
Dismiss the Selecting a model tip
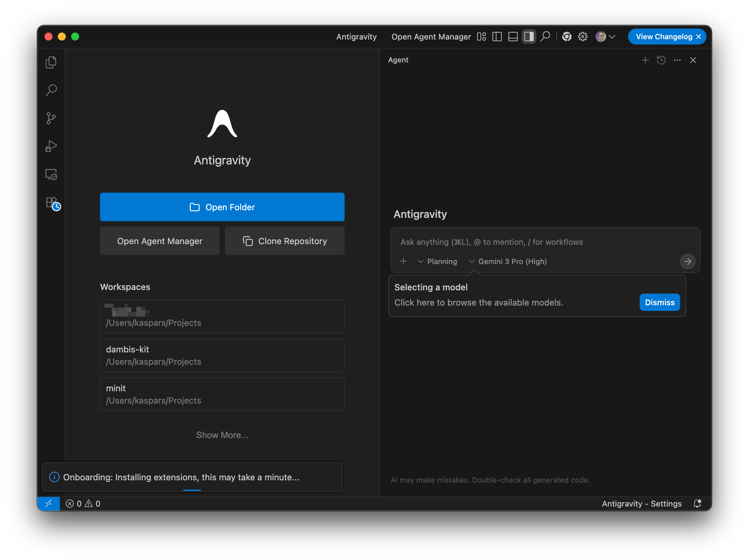pyautogui.click(x=659, y=302)
